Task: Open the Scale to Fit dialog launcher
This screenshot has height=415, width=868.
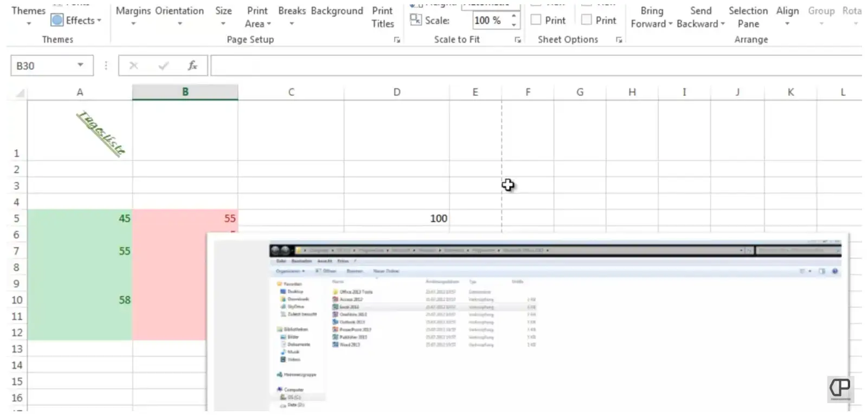Action: tap(518, 40)
